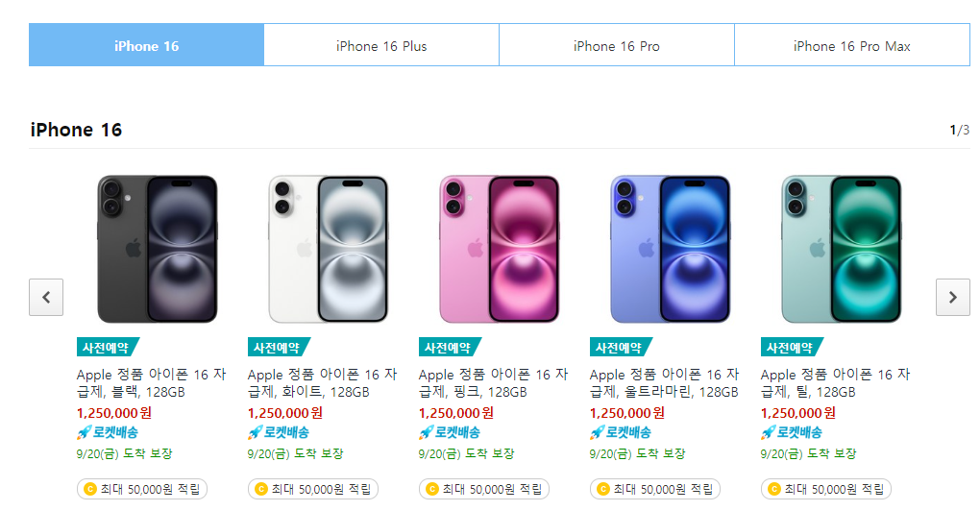This screenshot has height=511, width=980.
Task: Open the ultramarine 128GB product title link
Action: pos(664,383)
